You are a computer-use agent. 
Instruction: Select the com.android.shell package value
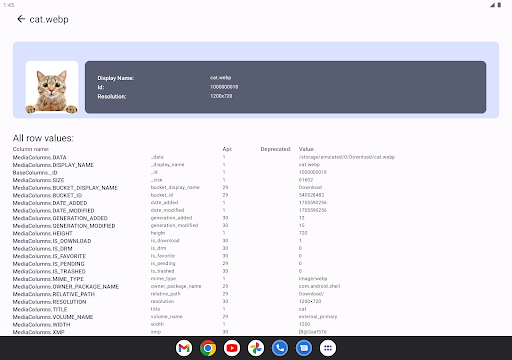click(319, 286)
